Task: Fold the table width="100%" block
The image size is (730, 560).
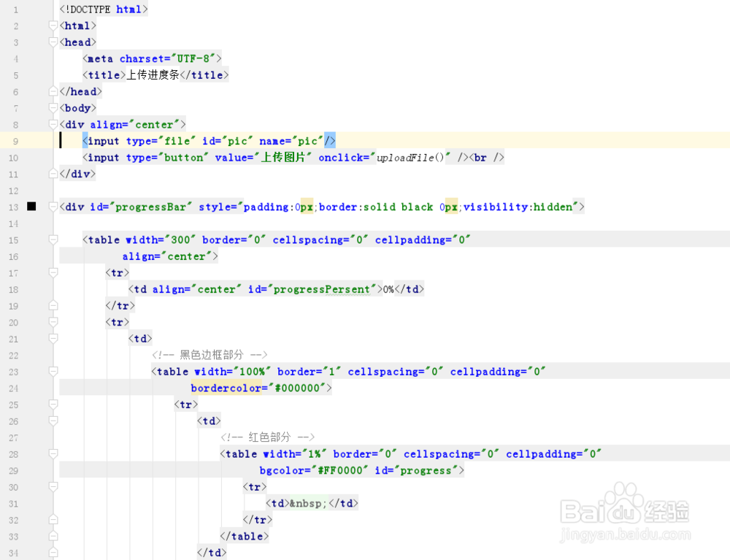Action: tap(53, 372)
